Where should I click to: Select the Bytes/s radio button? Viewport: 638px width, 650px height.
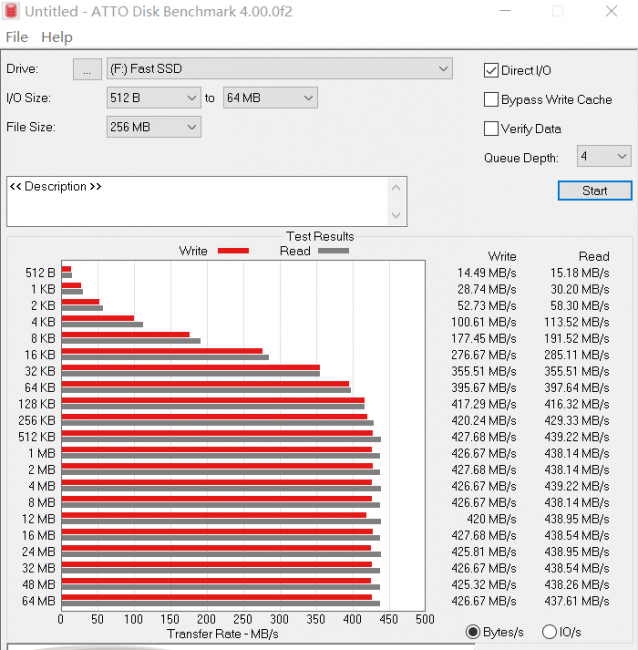473,632
